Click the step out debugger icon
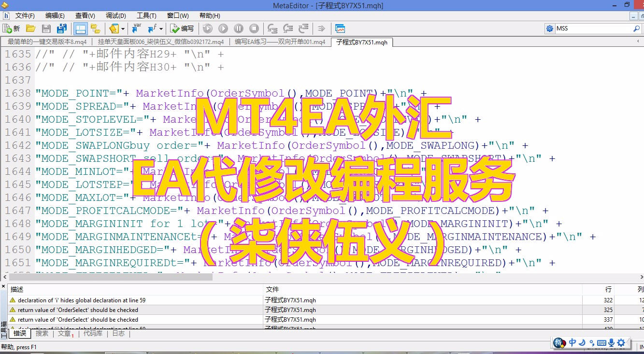The image size is (644, 354). tap(303, 28)
